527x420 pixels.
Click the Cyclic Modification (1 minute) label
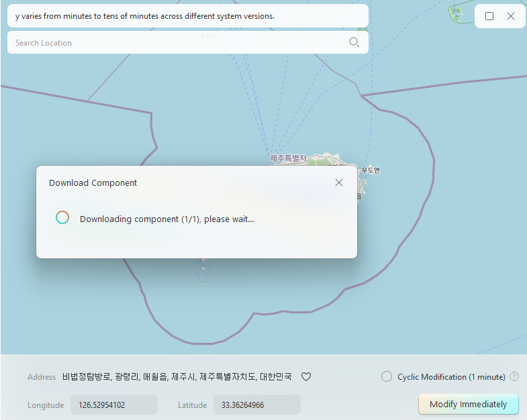point(451,377)
